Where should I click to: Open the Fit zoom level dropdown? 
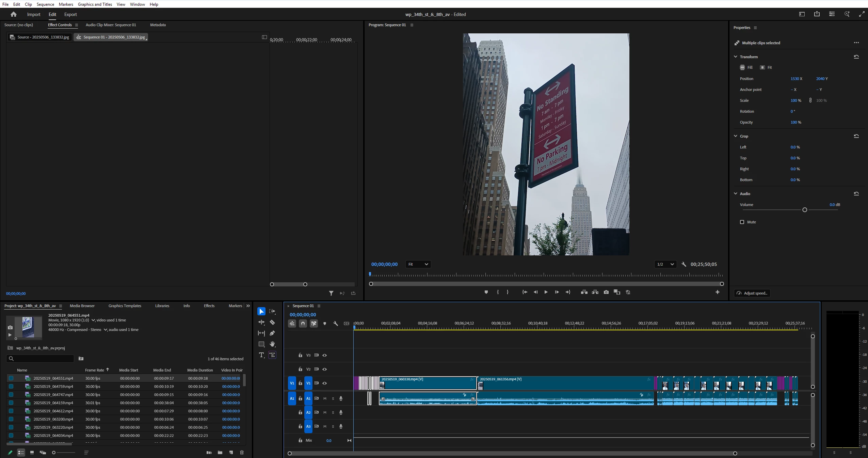(x=418, y=264)
